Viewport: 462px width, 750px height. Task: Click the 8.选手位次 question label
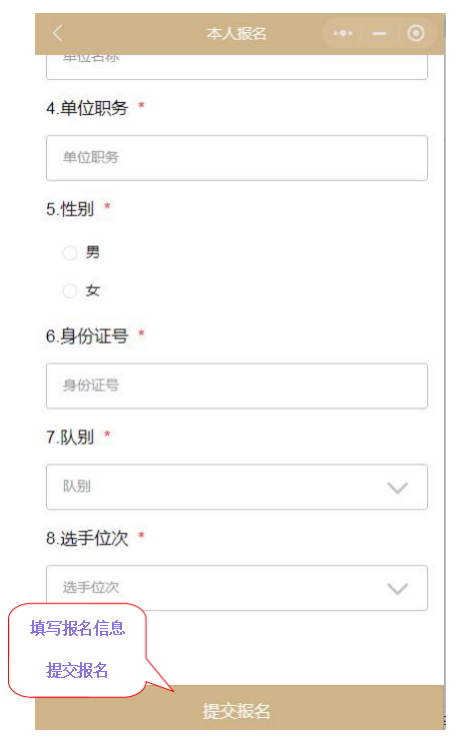(x=87, y=538)
